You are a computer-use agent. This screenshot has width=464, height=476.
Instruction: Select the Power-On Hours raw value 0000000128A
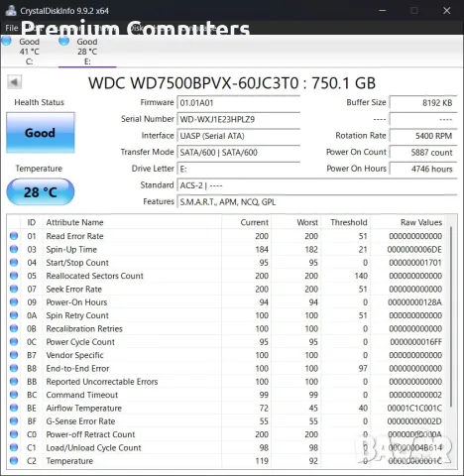pos(414,302)
